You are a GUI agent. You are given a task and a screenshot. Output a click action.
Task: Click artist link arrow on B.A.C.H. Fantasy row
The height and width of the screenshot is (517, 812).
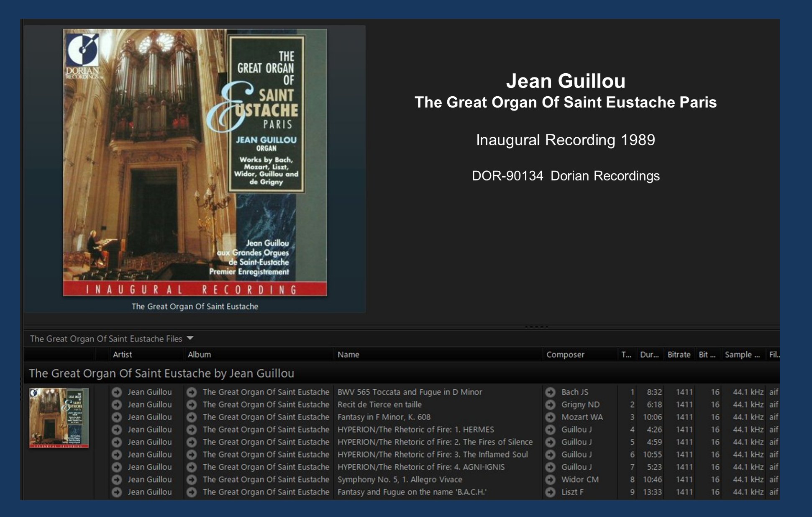pyautogui.click(x=117, y=492)
